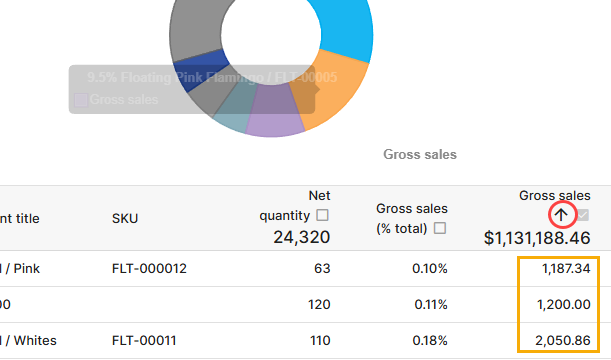
Task: Click the 1,200.00 gross sales value
Action: point(563,305)
